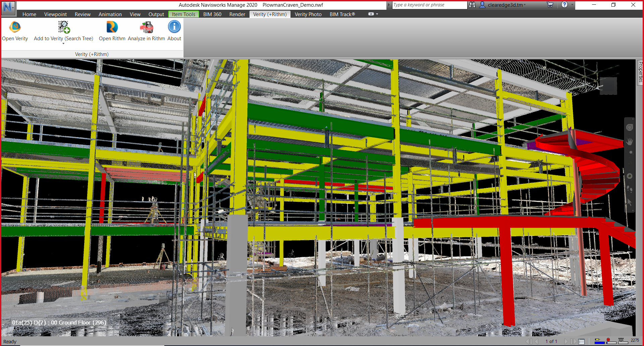Click Add to Verity (Search Tree) icon

[x=64, y=27]
